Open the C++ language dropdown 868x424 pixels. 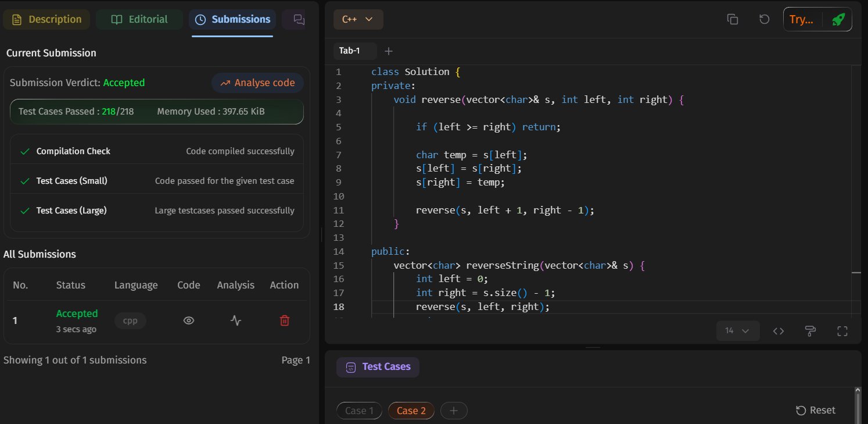358,19
